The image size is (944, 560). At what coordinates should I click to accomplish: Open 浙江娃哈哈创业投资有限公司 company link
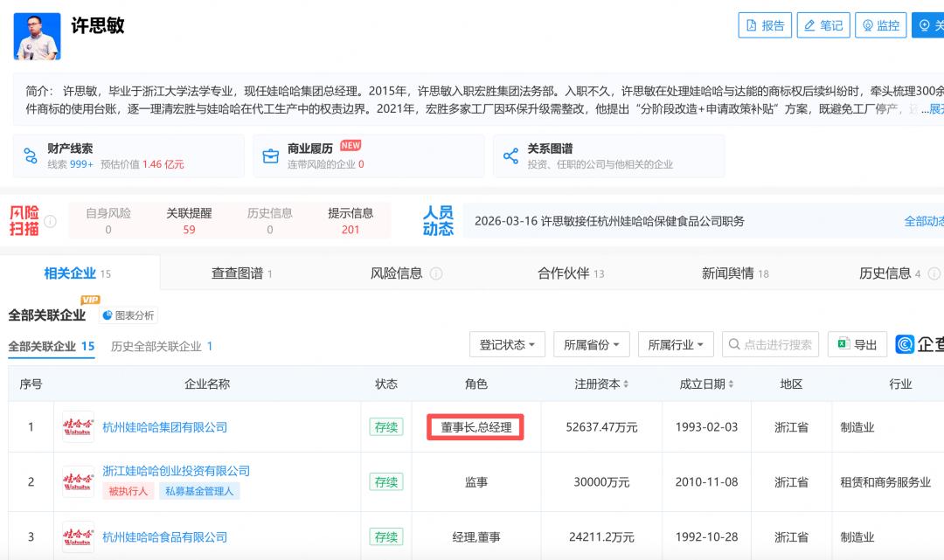pyautogui.click(x=176, y=471)
